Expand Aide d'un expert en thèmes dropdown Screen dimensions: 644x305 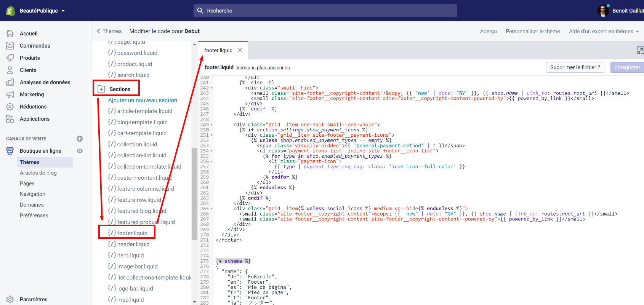point(604,31)
